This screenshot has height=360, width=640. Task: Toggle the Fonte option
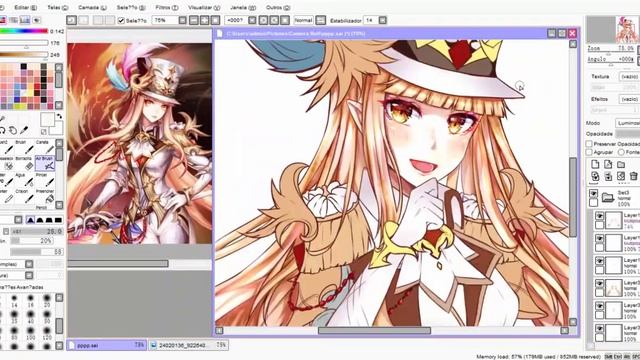(x=621, y=152)
